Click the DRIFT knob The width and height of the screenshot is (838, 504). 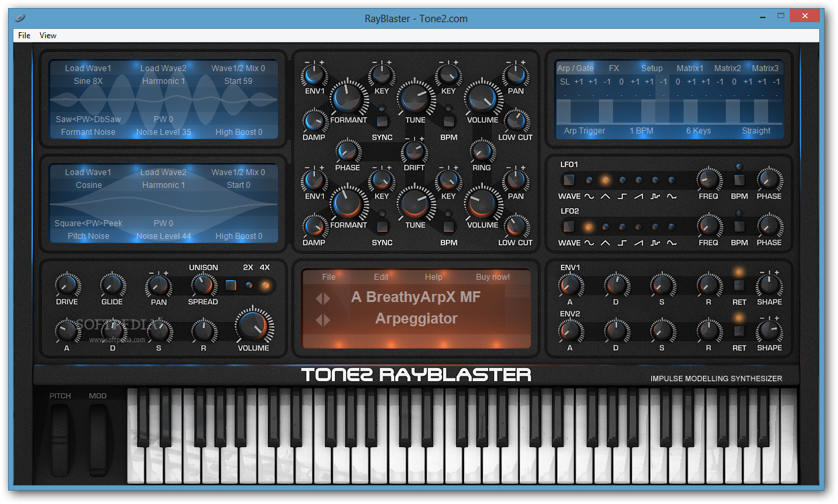coord(415,151)
